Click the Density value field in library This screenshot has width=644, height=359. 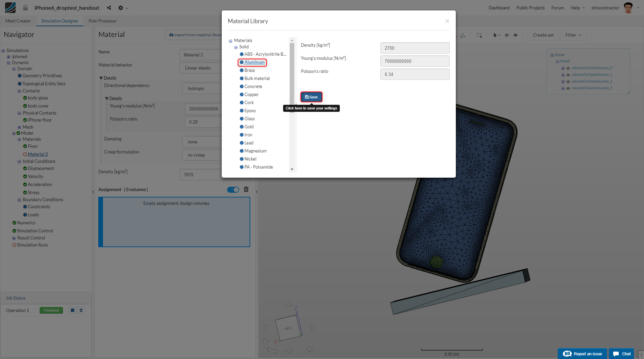click(x=415, y=48)
